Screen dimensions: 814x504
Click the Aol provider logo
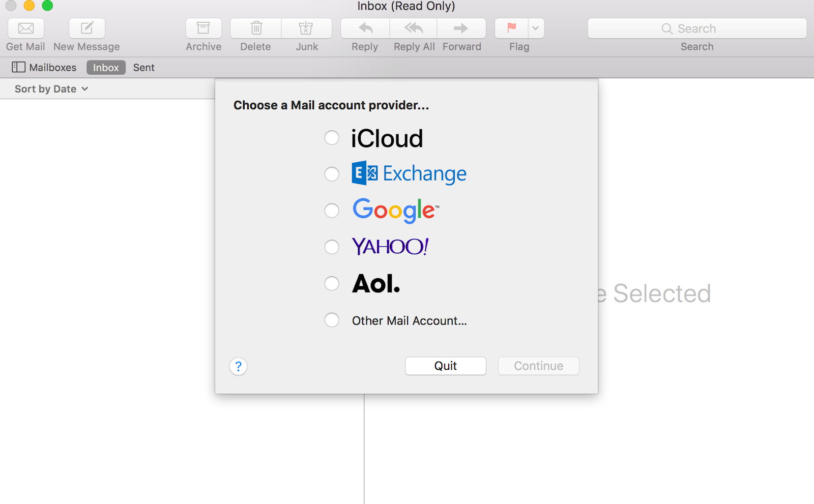point(376,284)
